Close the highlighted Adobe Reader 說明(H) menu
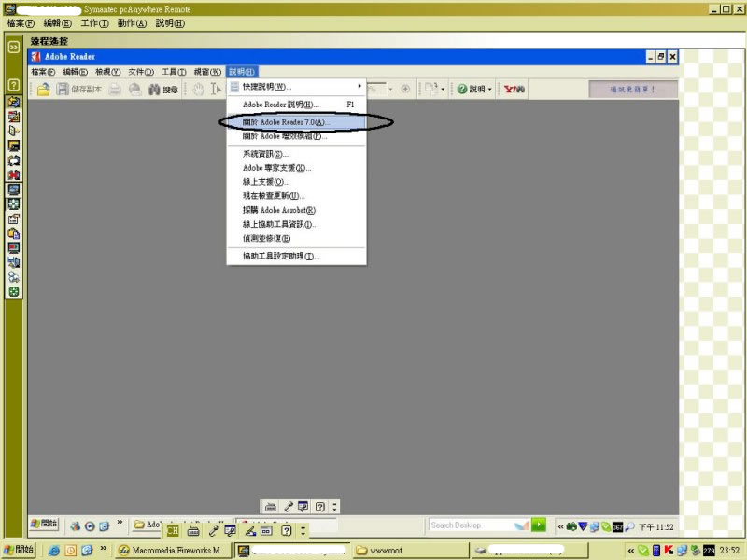747x560 pixels. pyautogui.click(x=242, y=72)
